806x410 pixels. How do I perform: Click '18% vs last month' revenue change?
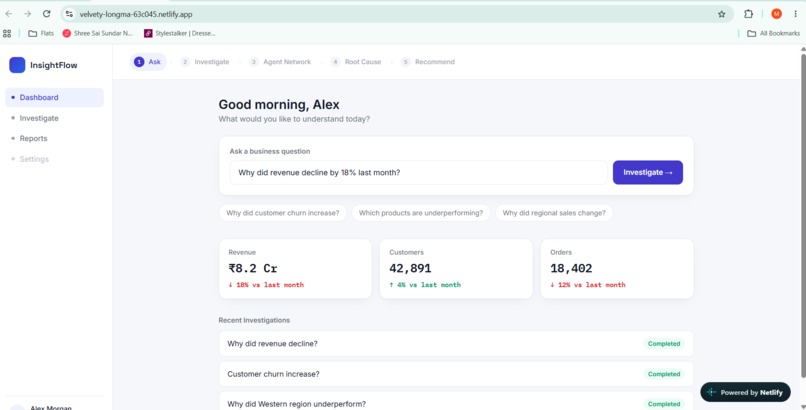(x=266, y=285)
